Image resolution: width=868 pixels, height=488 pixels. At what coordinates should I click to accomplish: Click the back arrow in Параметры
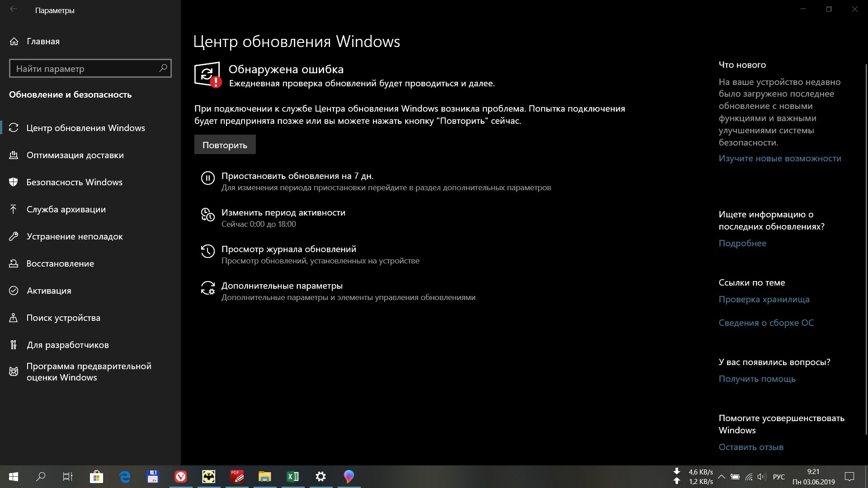pyautogui.click(x=13, y=9)
